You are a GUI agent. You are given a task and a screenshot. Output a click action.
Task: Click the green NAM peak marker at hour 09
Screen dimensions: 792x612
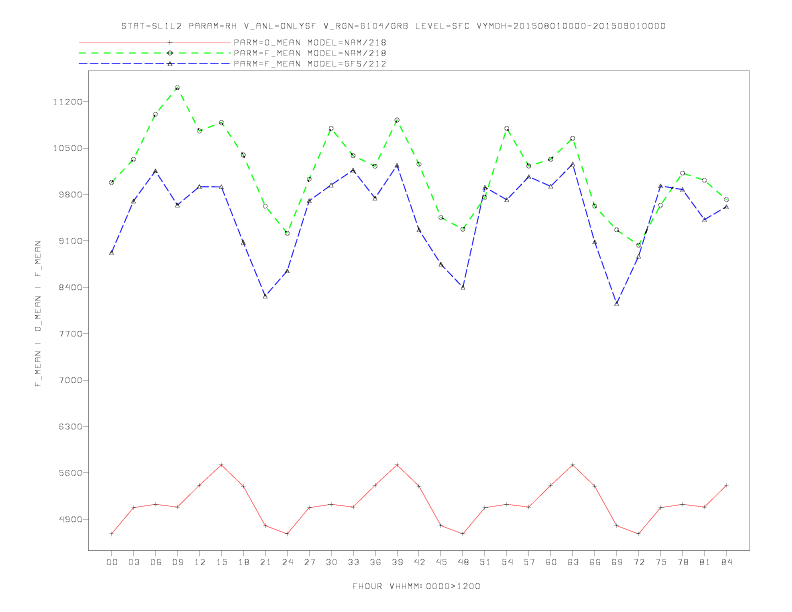(x=177, y=88)
